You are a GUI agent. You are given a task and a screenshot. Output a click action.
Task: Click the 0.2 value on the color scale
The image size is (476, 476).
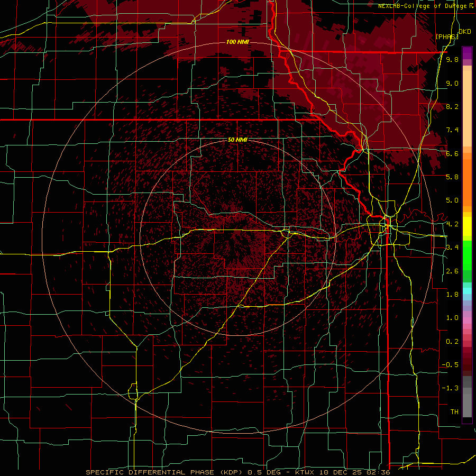452,341
